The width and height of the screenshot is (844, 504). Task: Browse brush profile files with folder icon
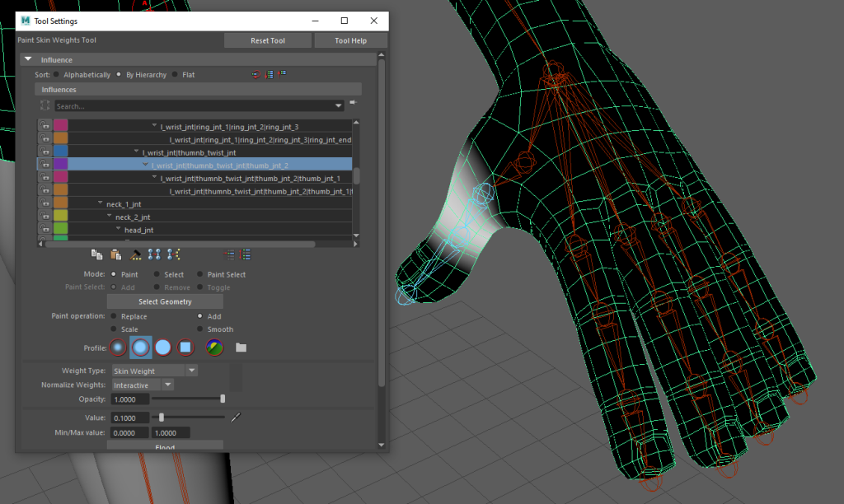pyautogui.click(x=241, y=348)
